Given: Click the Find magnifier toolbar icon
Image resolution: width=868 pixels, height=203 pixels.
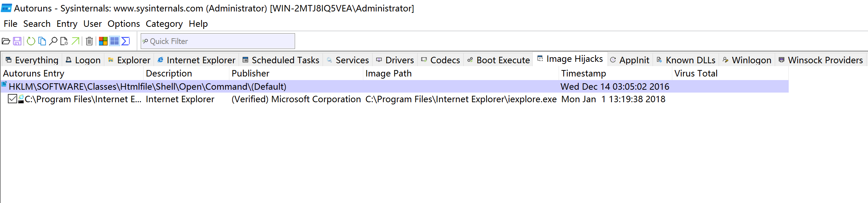Looking at the screenshot, I should [53, 41].
